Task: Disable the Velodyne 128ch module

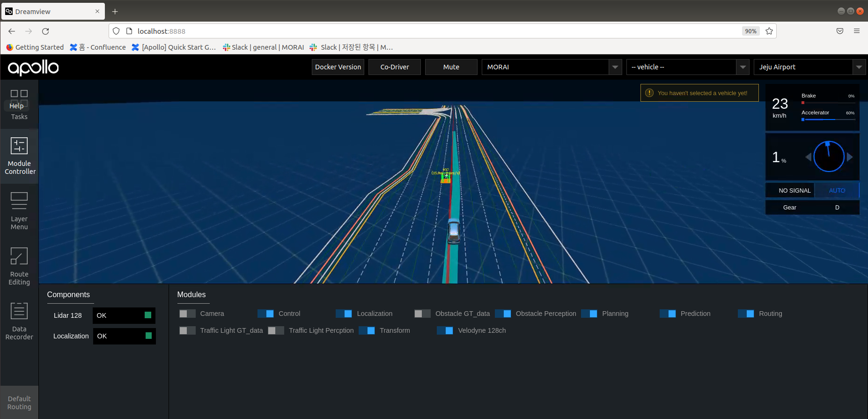Action: (445, 330)
